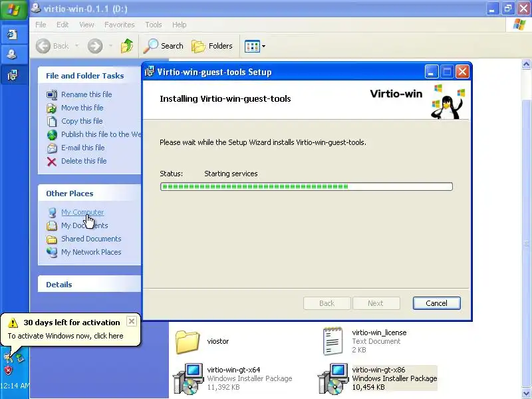532x399 pixels.
Task: Click the My Computer icon in Other Places
Action: [x=52, y=212]
